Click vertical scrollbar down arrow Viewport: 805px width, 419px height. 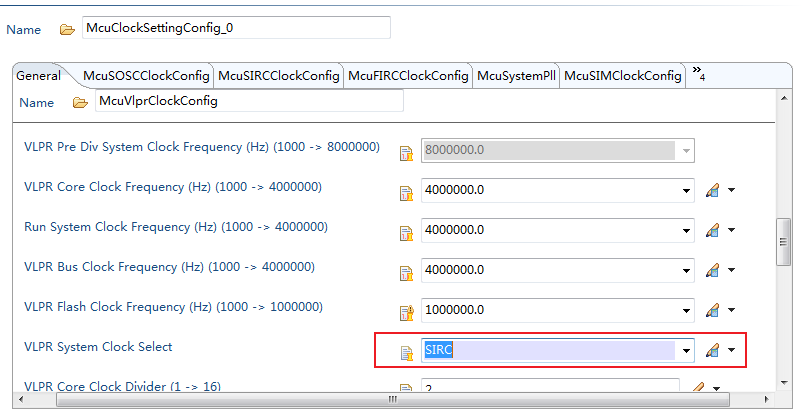pos(784,383)
